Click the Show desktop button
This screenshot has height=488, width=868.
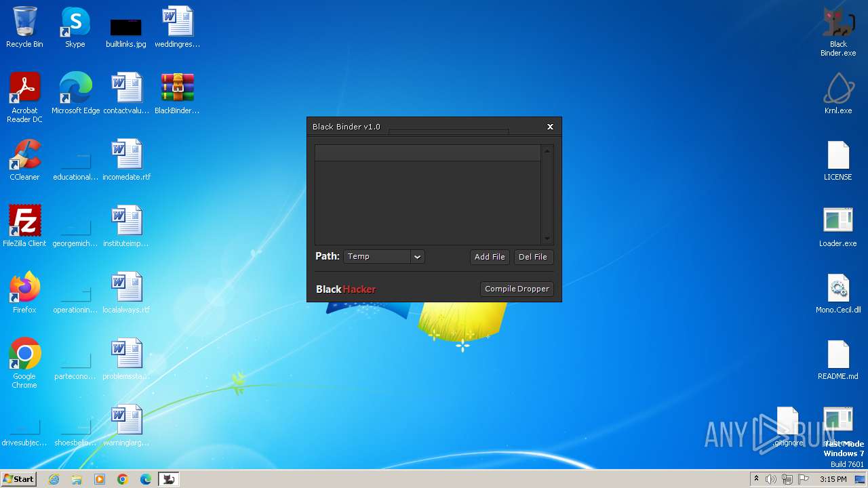(x=860, y=479)
